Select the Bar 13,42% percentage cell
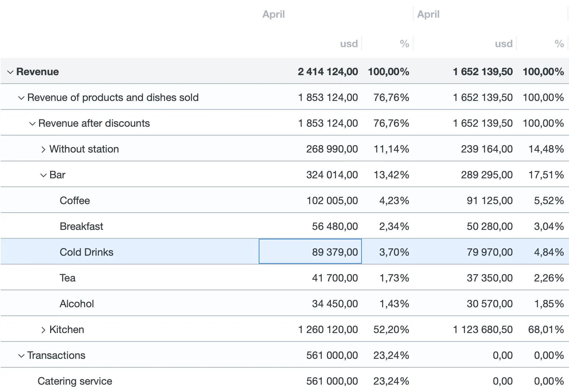569x392 pixels. (x=391, y=175)
